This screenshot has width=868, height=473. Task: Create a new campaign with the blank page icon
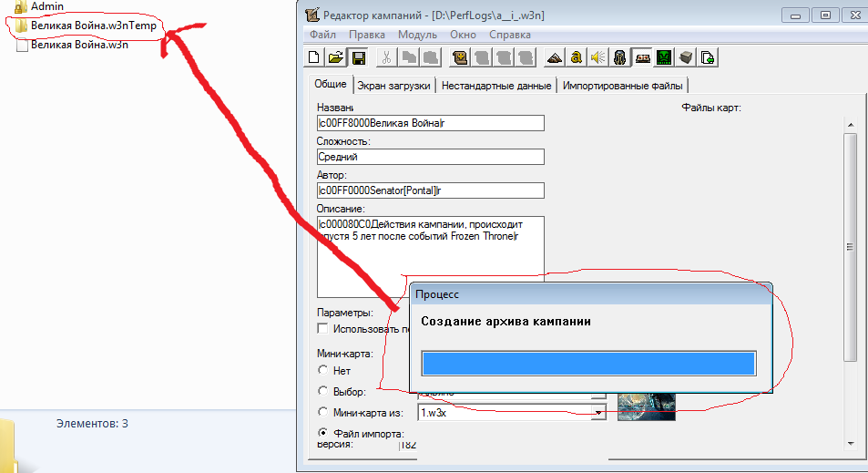tap(314, 57)
